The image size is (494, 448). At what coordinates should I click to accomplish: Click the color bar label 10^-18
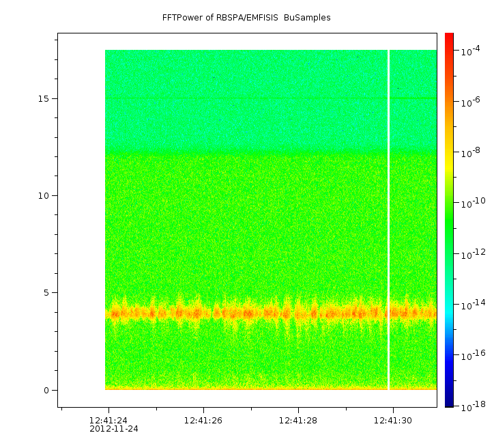(x=474, y=406)
